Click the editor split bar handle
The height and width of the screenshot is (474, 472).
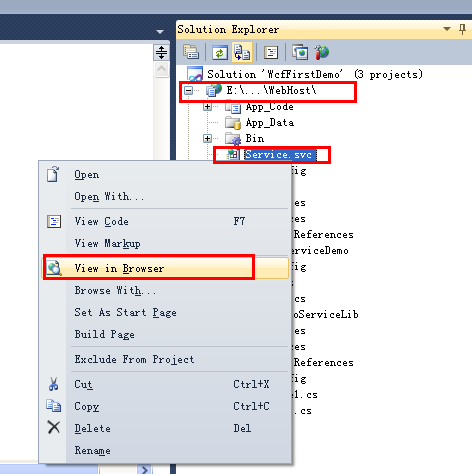[x=161, y=52]
